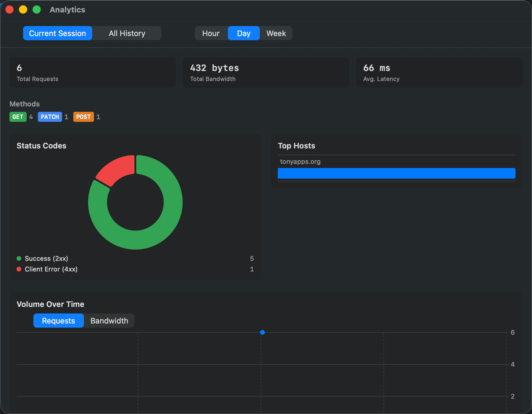
Task: Click the PATCH method badge
Action: point(50,117)
